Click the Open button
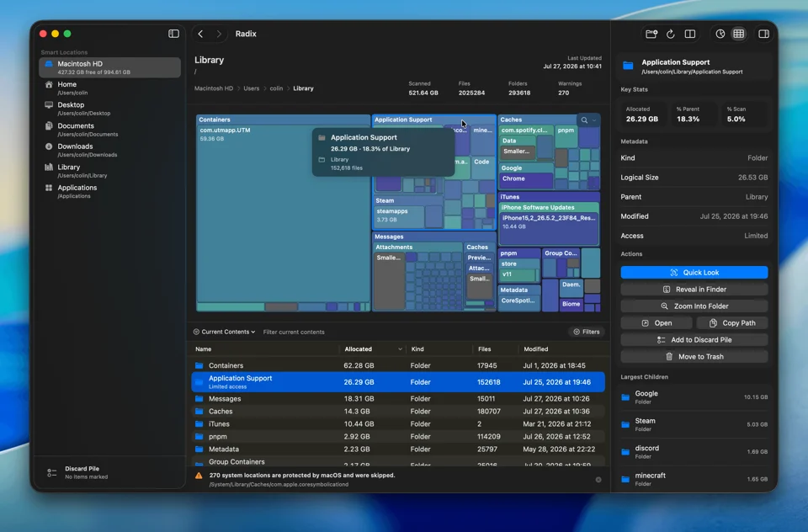Screen dimensions: 808x532 (656, 322)
